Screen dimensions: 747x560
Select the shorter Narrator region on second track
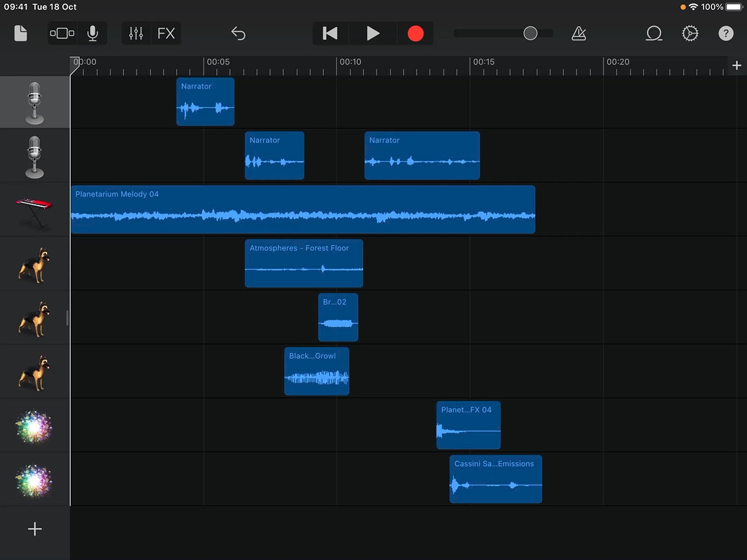(275, 156)
